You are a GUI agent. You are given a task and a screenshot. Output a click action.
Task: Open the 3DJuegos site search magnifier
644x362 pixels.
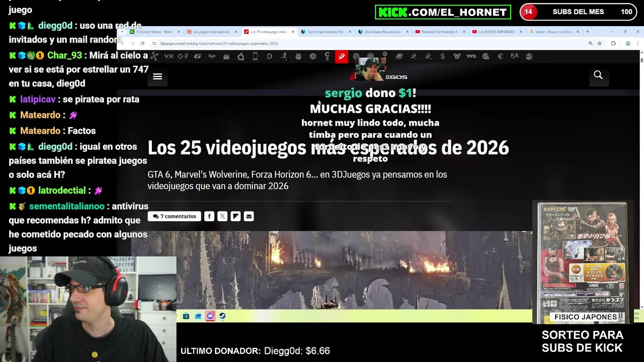point(598,75)
